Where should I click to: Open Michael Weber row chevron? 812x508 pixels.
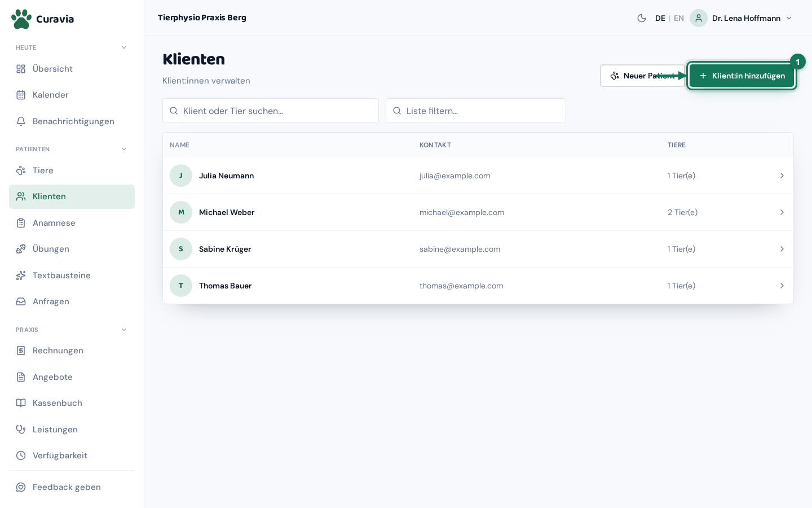(x=782, y=212)
